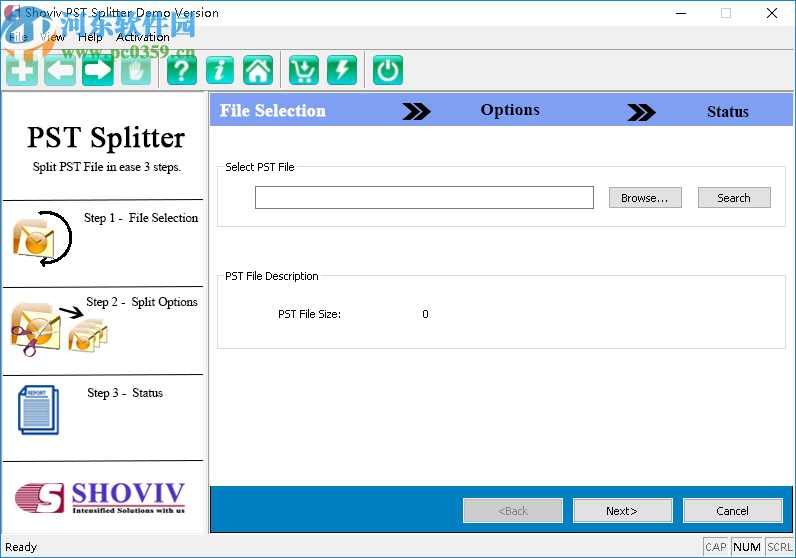The height and width of the screenshot is (558, 796).
Task: Click the disabled <Back button
Action: point(513,510)
